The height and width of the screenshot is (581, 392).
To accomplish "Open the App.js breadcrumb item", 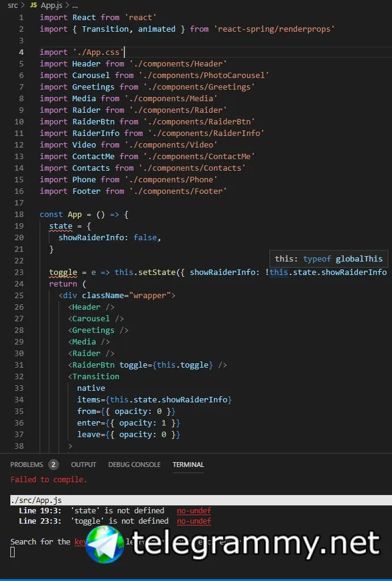I will tap(51, 5).
